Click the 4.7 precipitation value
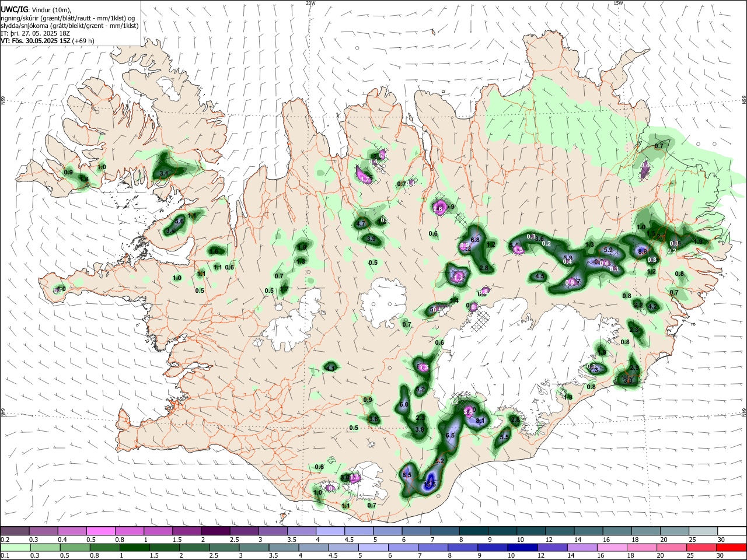The height and width of the screenshot is (560, 747). [361, 223]
